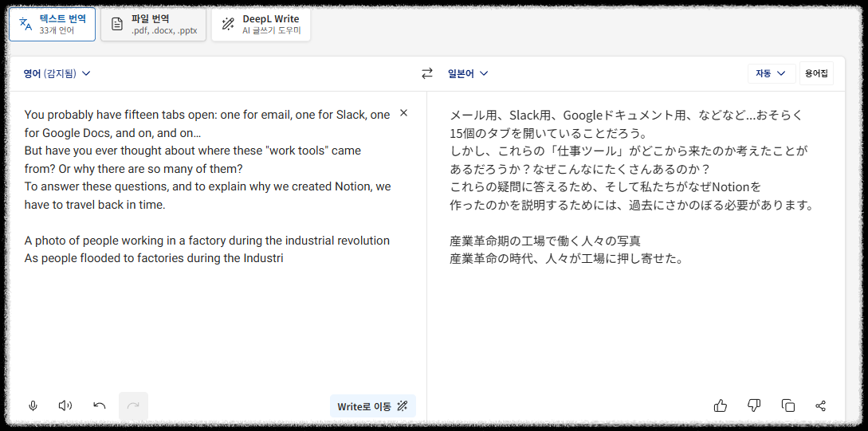
Task: Click the Japanese line starting 産業革命期の工場
Action: (x=545, y=241)
